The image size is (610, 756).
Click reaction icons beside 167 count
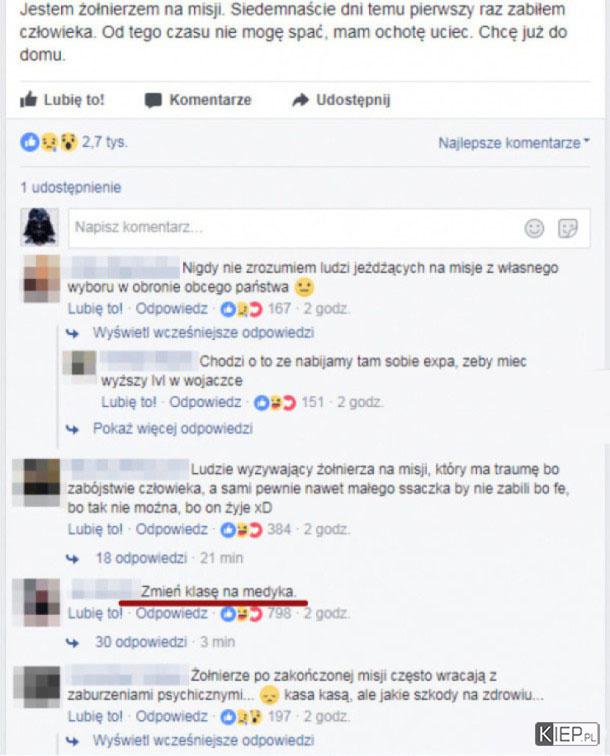click(x=241, y=309)
